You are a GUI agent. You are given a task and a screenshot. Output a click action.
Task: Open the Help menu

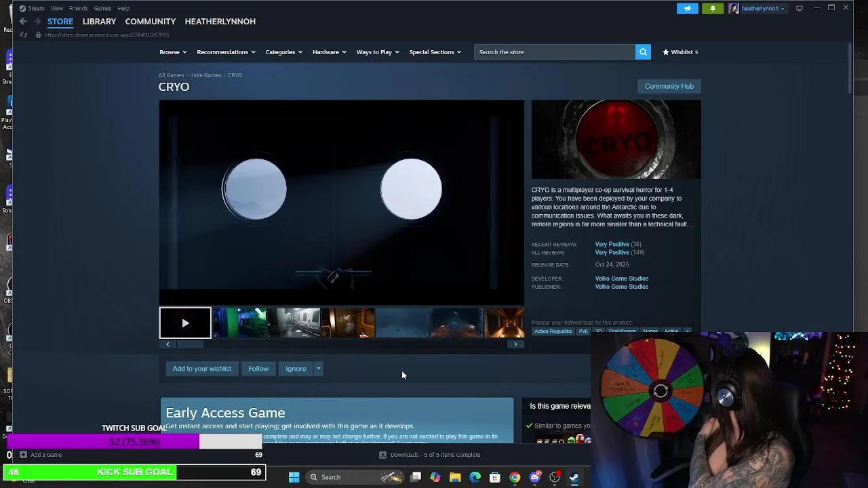point(123,8)
